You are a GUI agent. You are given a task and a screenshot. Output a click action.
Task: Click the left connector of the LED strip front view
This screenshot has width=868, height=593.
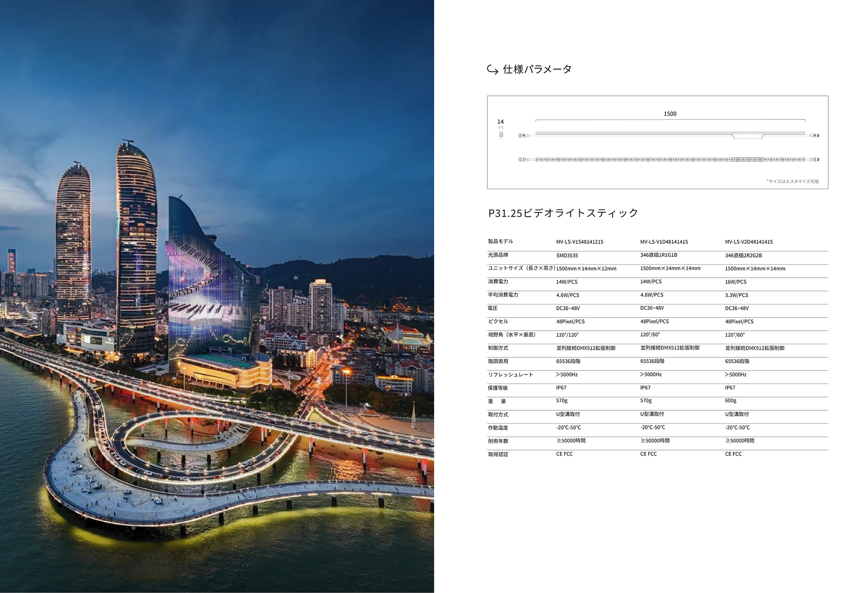click(524, 160)
